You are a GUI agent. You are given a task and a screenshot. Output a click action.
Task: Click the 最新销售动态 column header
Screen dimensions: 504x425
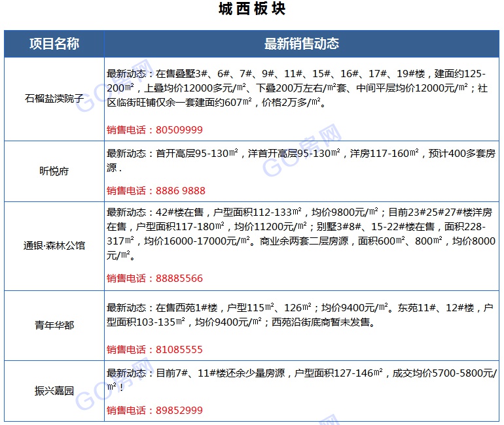[302, 44]
